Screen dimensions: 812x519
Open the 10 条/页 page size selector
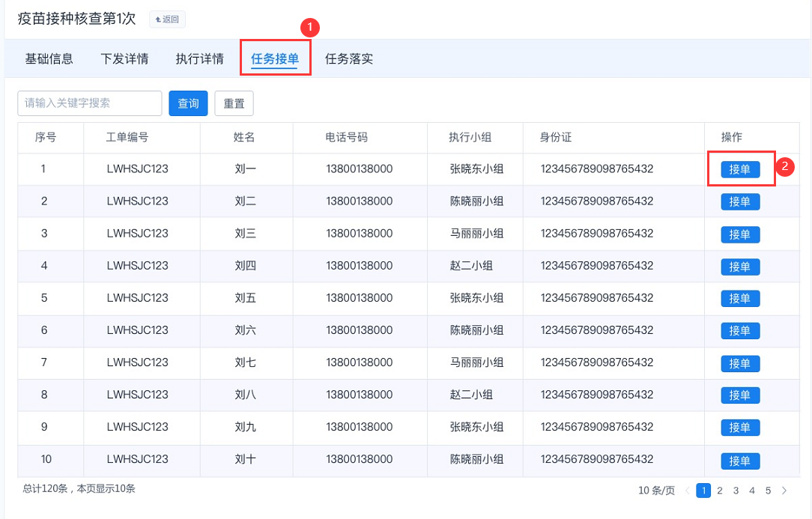tap(656, 491)
